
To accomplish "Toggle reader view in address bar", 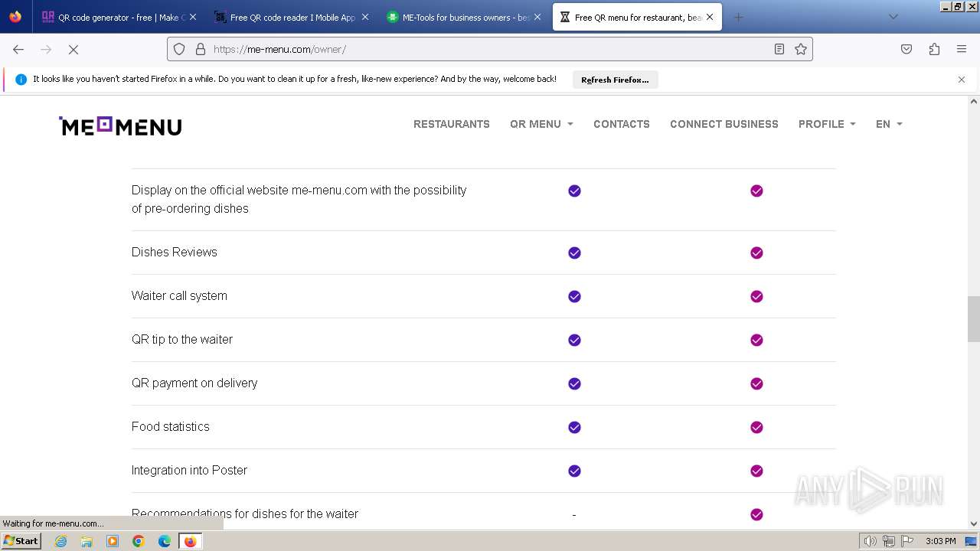I will 779,49.
